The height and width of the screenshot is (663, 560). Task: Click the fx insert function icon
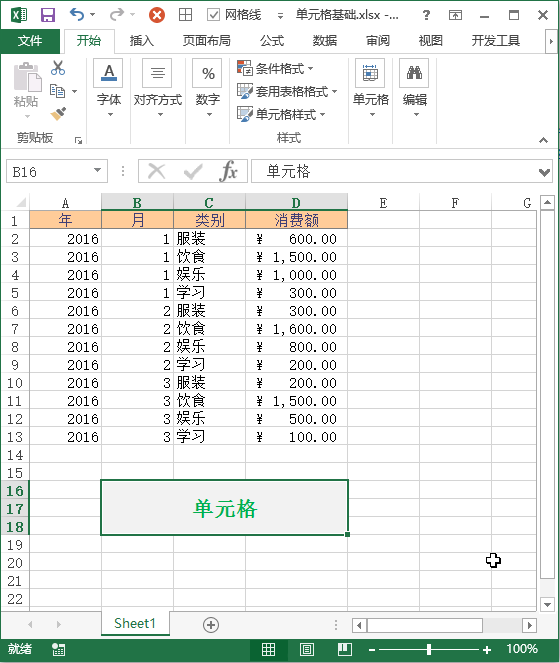point(229,171)
